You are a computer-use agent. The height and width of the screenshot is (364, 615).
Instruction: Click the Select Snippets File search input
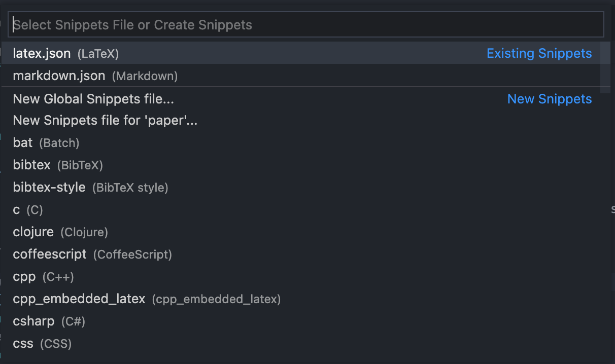click(306, 25)
